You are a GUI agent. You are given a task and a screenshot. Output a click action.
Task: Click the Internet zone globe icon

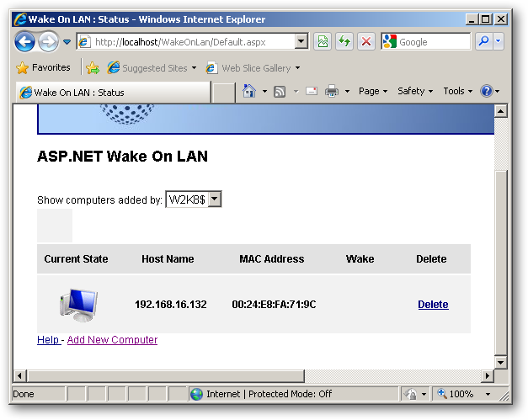(196, 394)
